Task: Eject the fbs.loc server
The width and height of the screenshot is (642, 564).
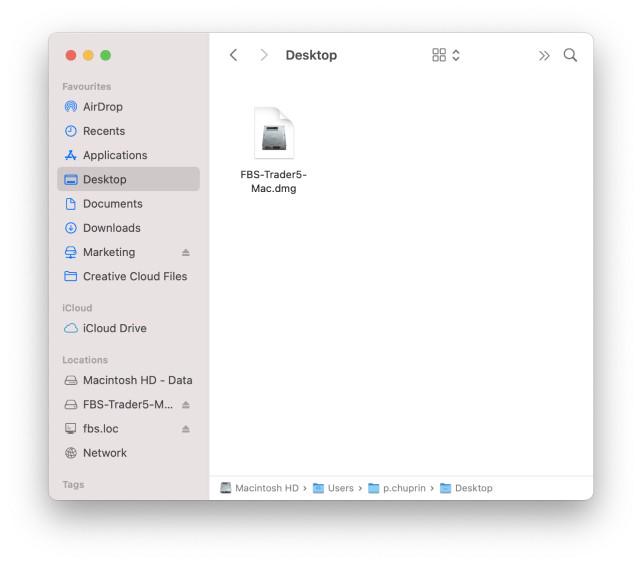Action: [x=186, y=429]
